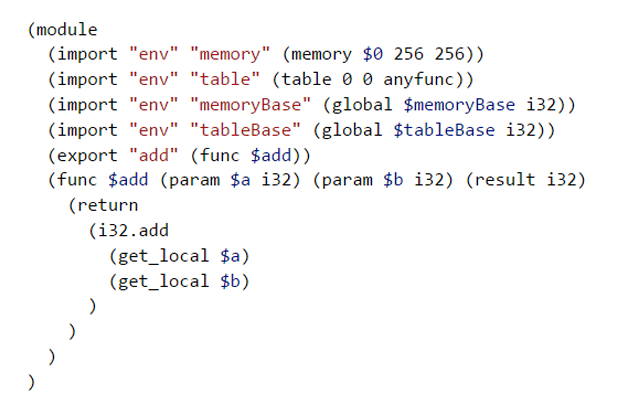Select the red "tableBase" string literal
Screen dimensions: 628x415
click(x=245, y=130)
